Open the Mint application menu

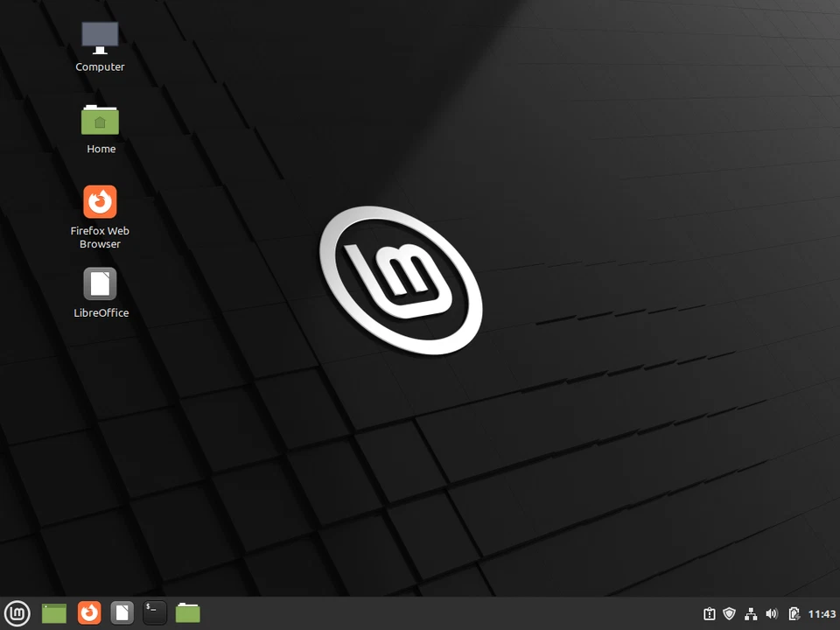(17, 612)
